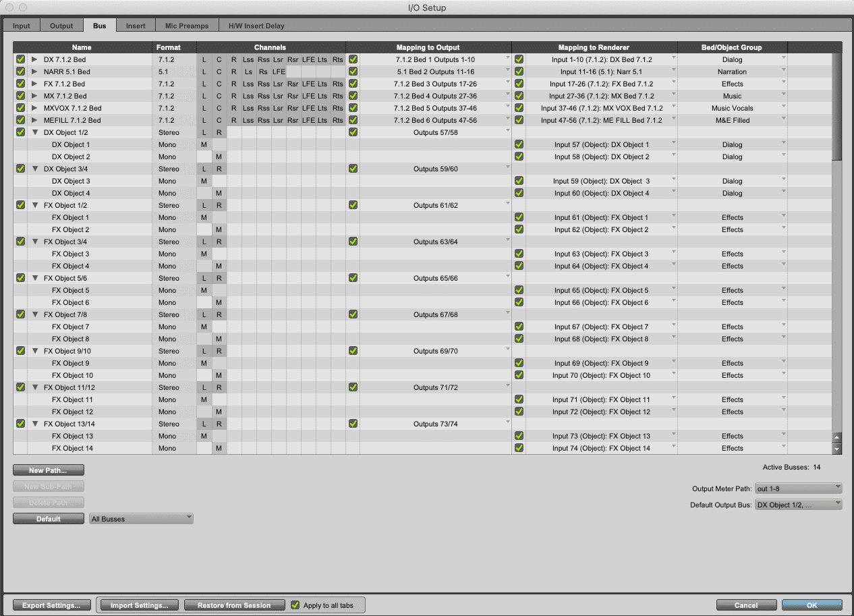Click the LFE channel cell of NARR 5.1 Bed

279,72
